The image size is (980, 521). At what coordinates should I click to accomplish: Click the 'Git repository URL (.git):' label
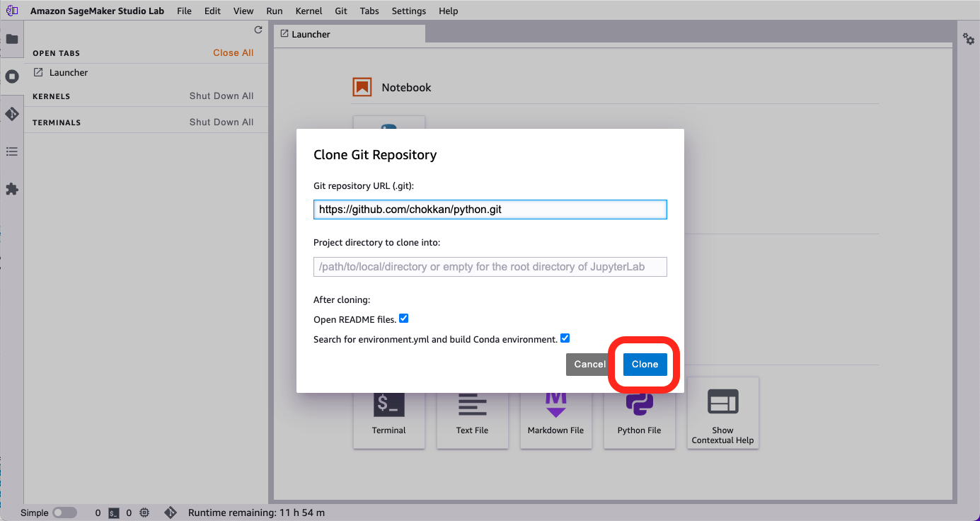[x=364, y=185]
